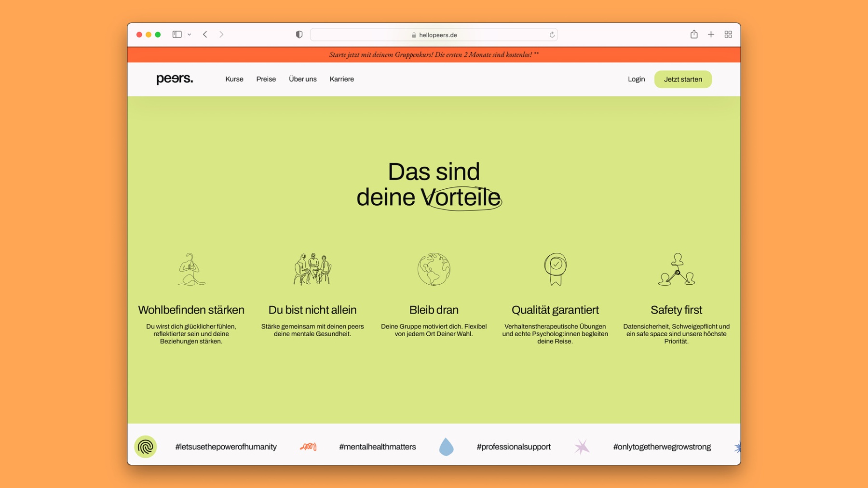Click the hellopeers.de address bar
The width and height of the screenshot is (868, 488).
point(434,35)
